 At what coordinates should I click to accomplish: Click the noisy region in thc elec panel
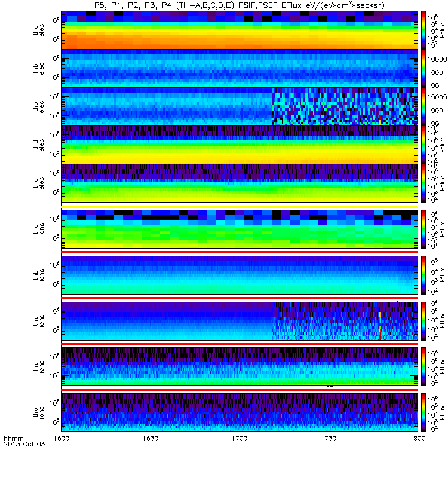pyautogui.click(x=345, y=106)
